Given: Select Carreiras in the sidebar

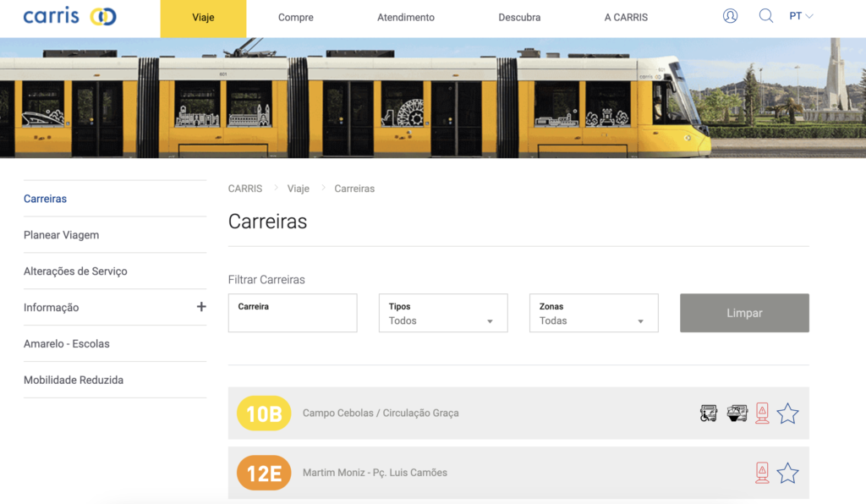Looking at the screenshot, I should pos(46,199).
